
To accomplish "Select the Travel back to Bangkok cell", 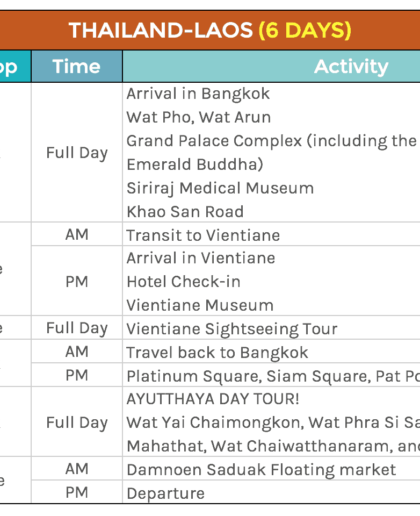I will coord(218,353).
